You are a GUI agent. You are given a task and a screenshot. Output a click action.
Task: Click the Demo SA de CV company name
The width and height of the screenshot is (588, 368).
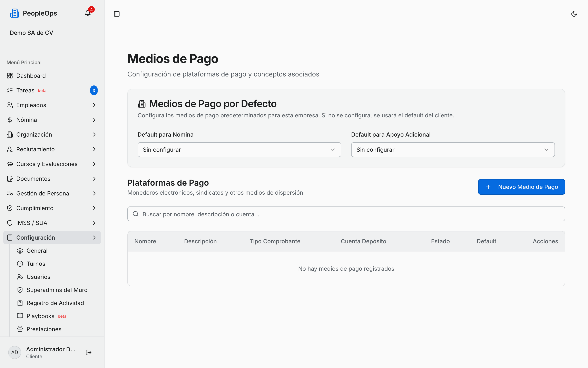31,33
